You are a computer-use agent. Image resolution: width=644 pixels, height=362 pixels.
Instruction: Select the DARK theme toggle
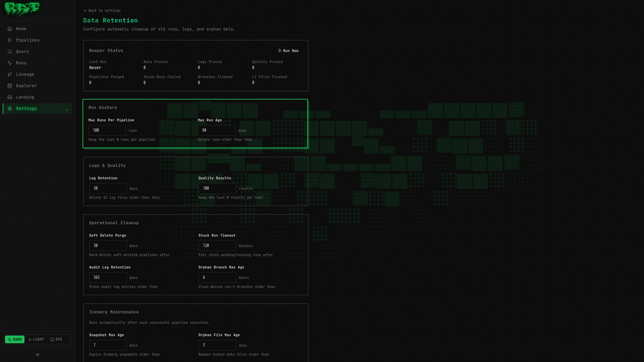point(15,339)
